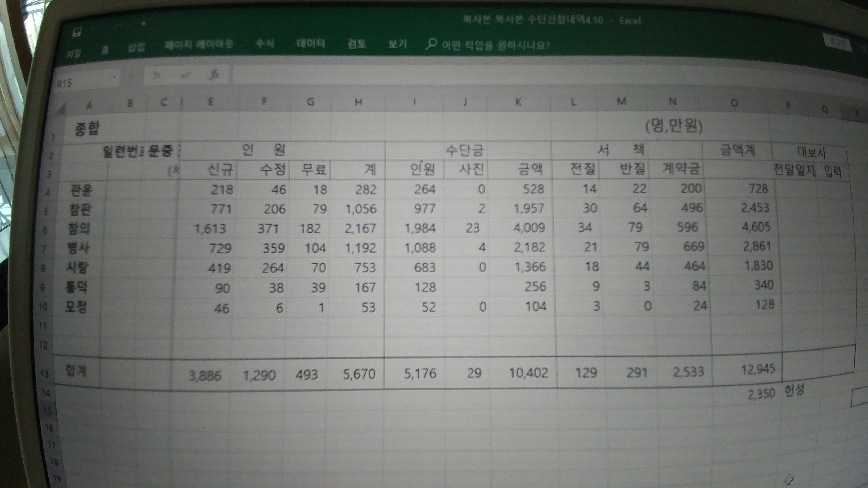Image resolution: width=868 pixels, height=488 pixels.
Task: Click the magnifier icon beside the Tell me box
Action: [431, 44]
